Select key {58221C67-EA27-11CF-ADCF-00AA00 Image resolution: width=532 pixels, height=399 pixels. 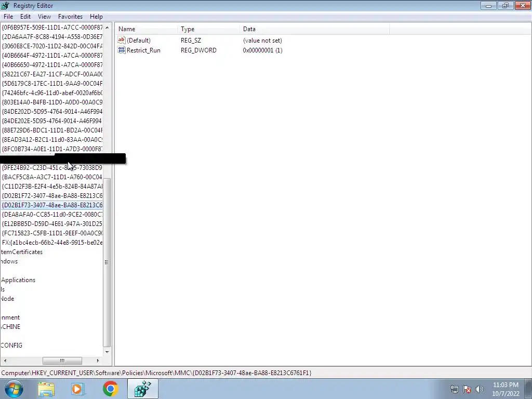tap(52, 74)
